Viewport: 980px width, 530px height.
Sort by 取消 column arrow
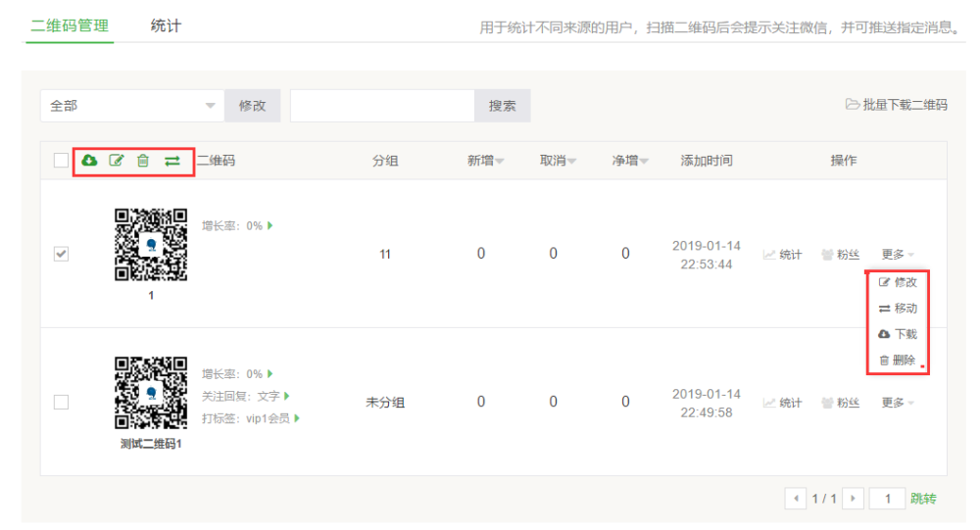tap(572, 162)
